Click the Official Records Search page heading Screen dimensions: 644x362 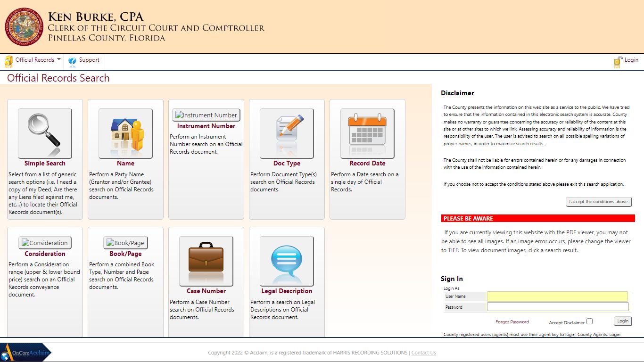(58, 78)
